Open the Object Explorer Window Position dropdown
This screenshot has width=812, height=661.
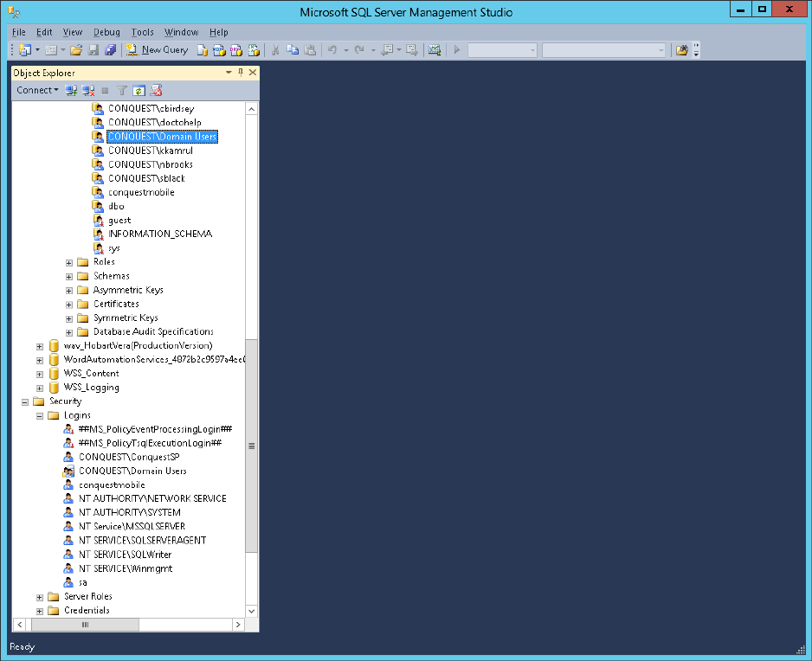click(229, 73)
